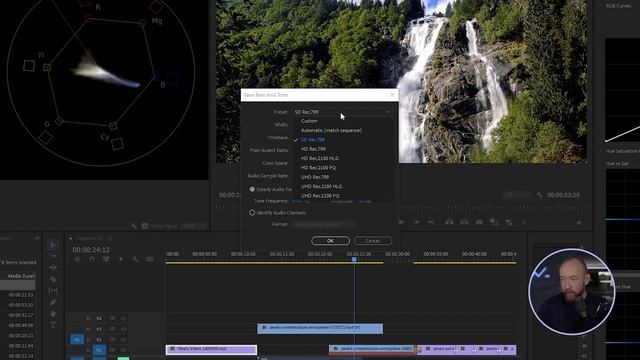Select Identify Audio Channels radio option
This screenshot has width=640, height=360.
coord(252,213)
